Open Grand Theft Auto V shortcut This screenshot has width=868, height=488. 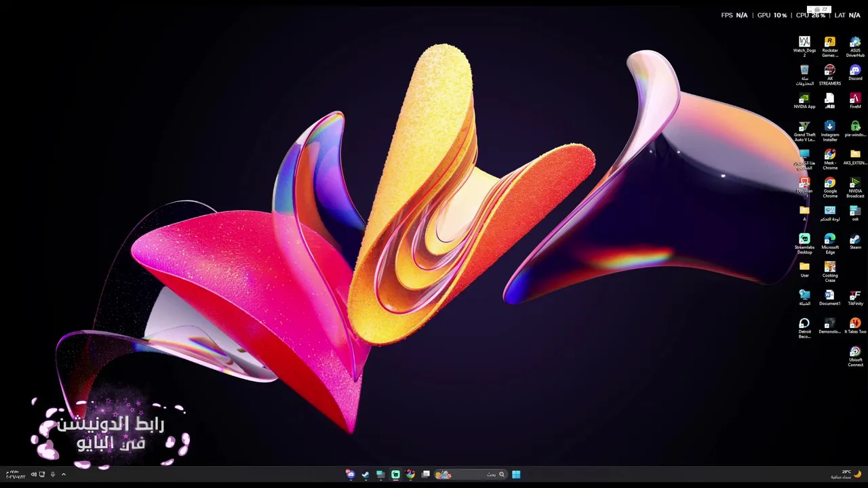[804, 131]
